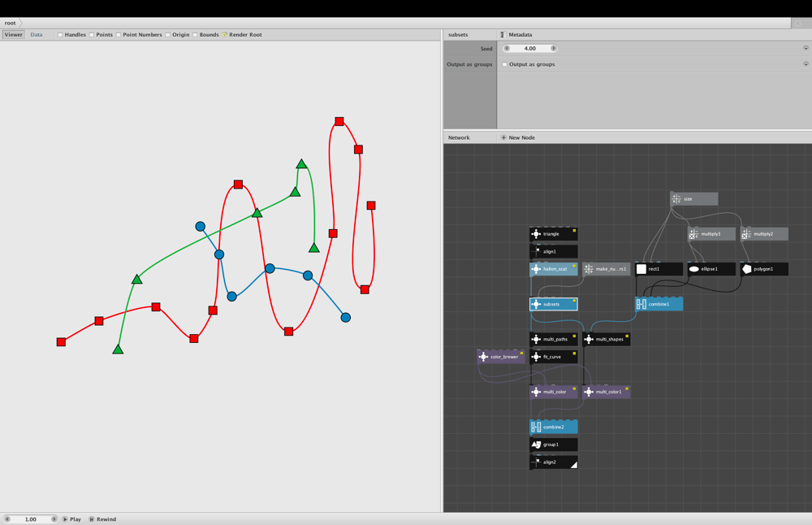Click the Seed value field 4.00
812x525 pixels.
click(529, 48)
